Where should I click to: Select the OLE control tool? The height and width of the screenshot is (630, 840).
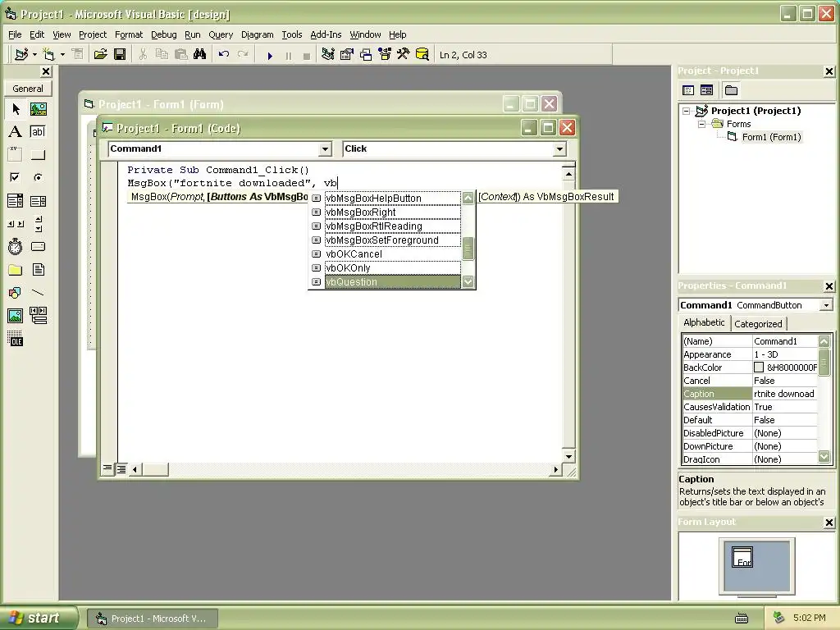click(x=16, y=339)
